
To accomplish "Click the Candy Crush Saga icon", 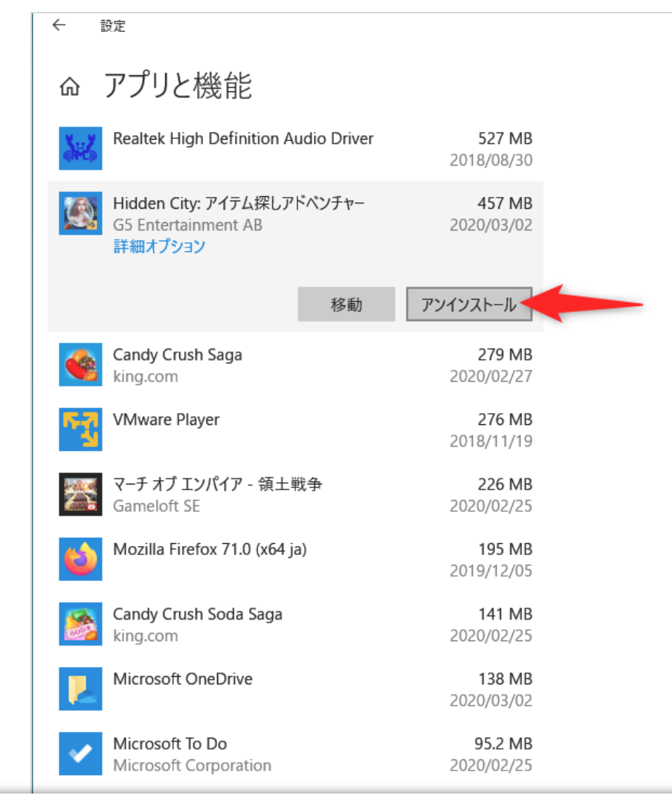I will (80, 365).
